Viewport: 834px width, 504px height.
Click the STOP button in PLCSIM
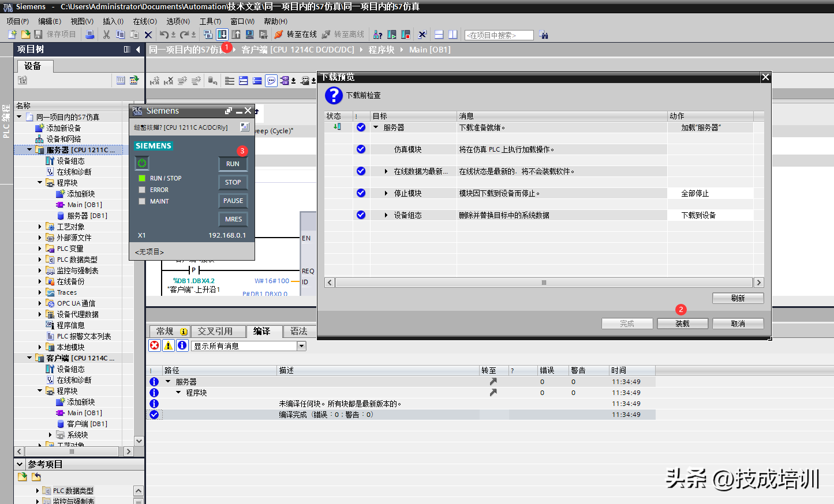pos(233,182)
